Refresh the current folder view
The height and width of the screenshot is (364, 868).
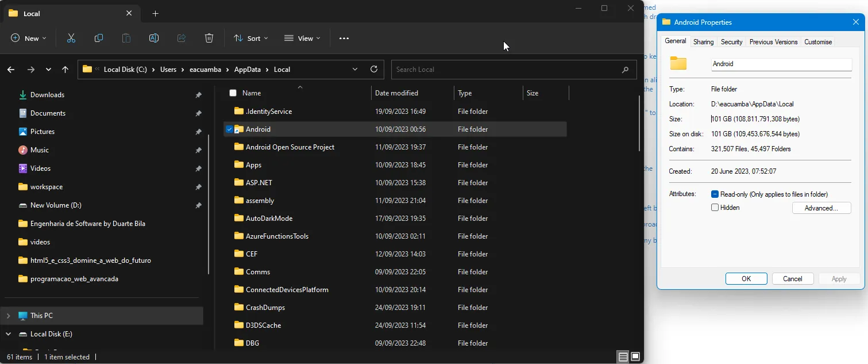pos(374,70)
